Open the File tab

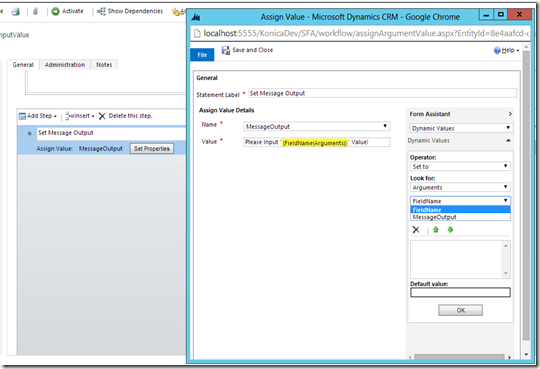tap(202, 55)
